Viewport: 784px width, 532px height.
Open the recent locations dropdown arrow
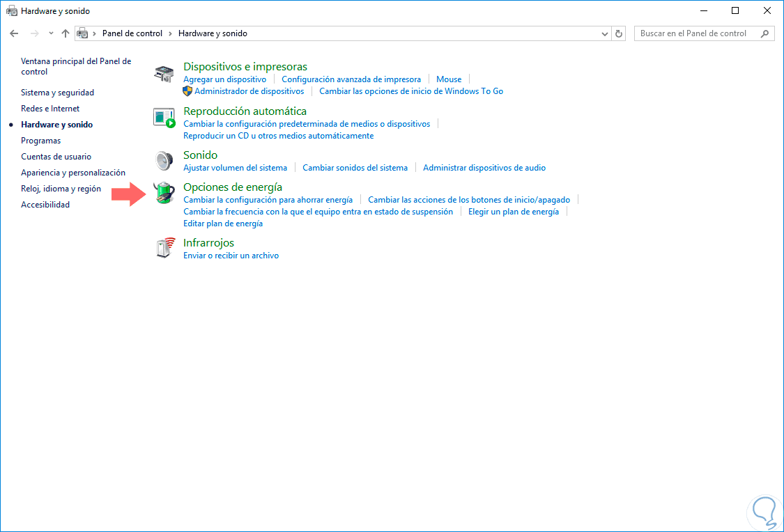click(51, 33)
